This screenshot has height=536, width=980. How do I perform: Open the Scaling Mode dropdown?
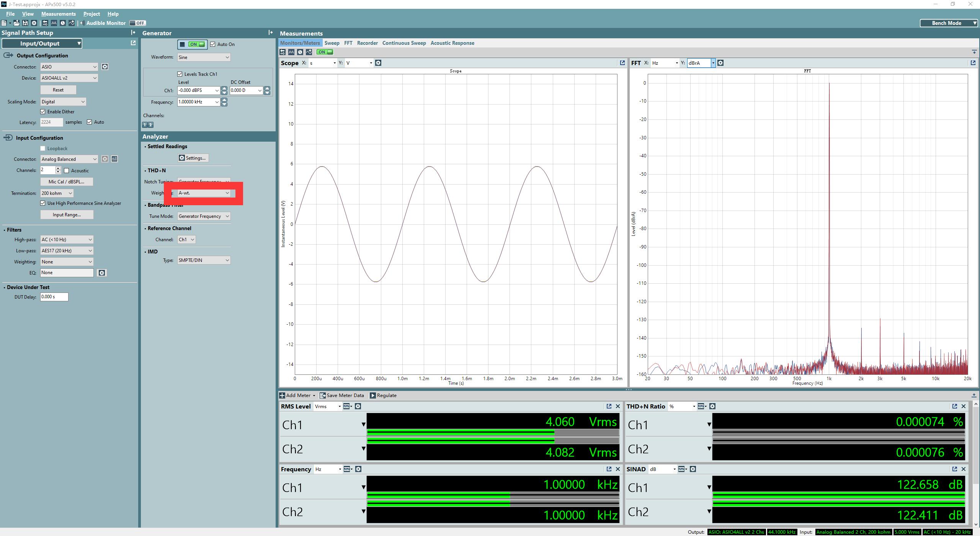(x=63, y=101)
